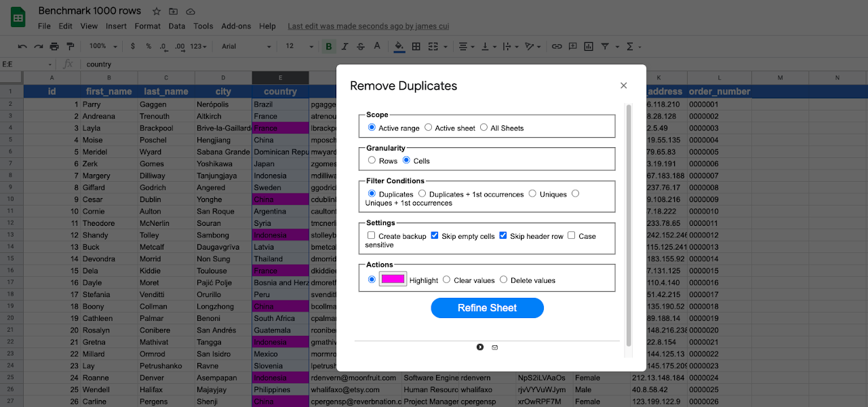The height and width of the screenshot is (407, 868).
Task: Decrease decimal places icon
Action: pyautogui.click(x=163, y=46)
